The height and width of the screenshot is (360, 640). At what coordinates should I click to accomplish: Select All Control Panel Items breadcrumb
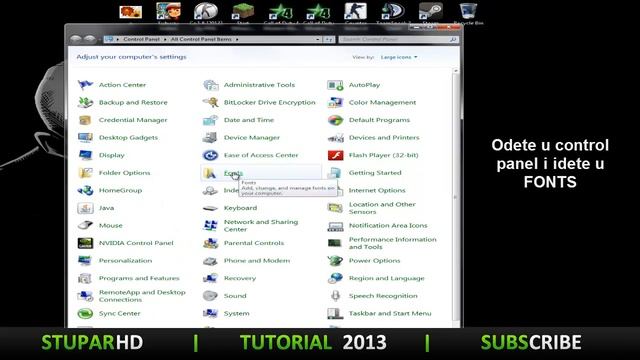201,40
